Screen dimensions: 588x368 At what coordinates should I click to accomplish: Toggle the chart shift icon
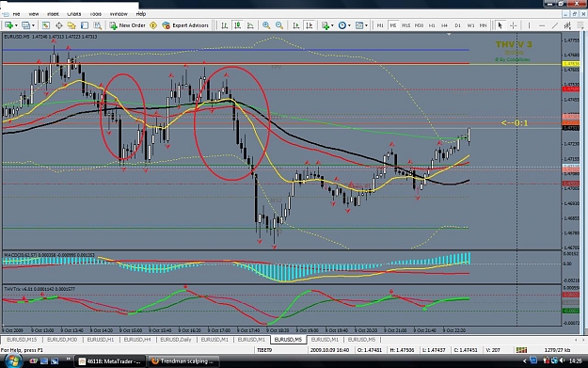tap(310, 25)
